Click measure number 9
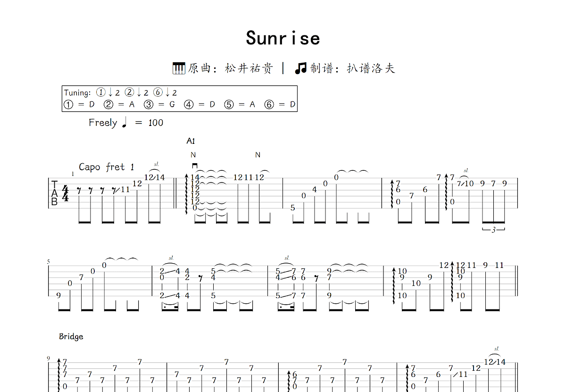This screenshot has height=392, width=566. [48, 358]
